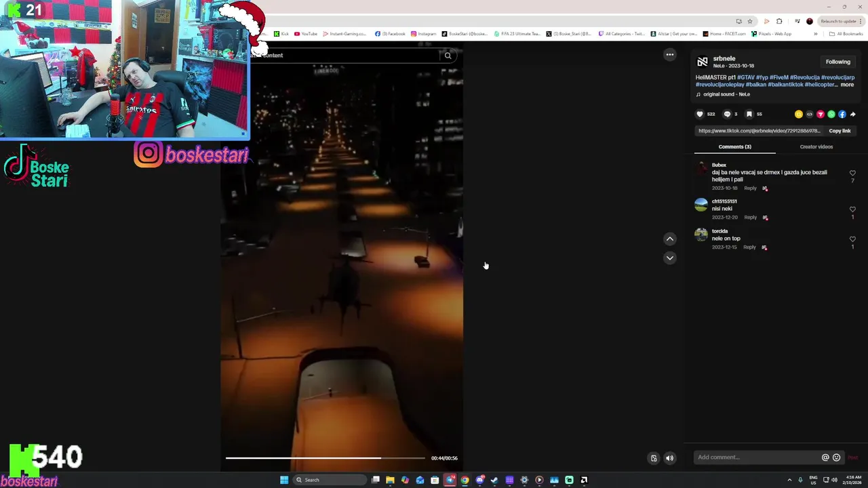Share the video to Facebook
Image resolution: width=868 pixels, height=488 pixels.
[842, 114]
